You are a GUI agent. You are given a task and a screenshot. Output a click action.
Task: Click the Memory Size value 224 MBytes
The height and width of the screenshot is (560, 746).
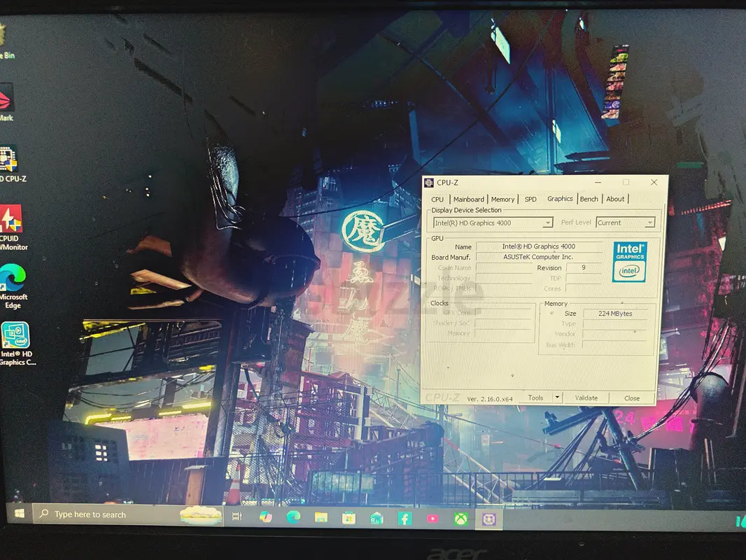pos(615,314)
